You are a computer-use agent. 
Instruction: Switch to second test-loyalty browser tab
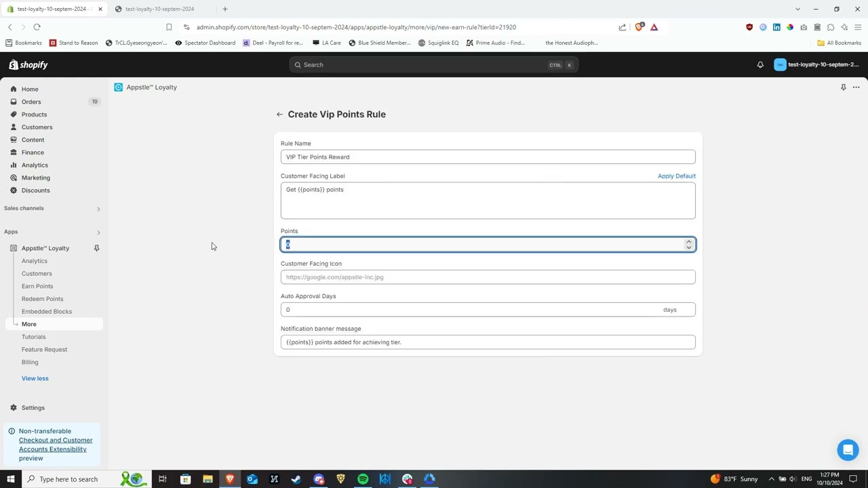click(x=159, y=9)
